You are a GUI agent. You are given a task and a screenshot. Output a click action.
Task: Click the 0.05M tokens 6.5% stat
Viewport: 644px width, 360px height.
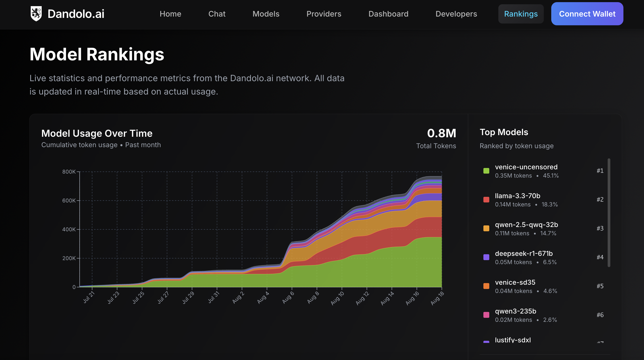526,262
